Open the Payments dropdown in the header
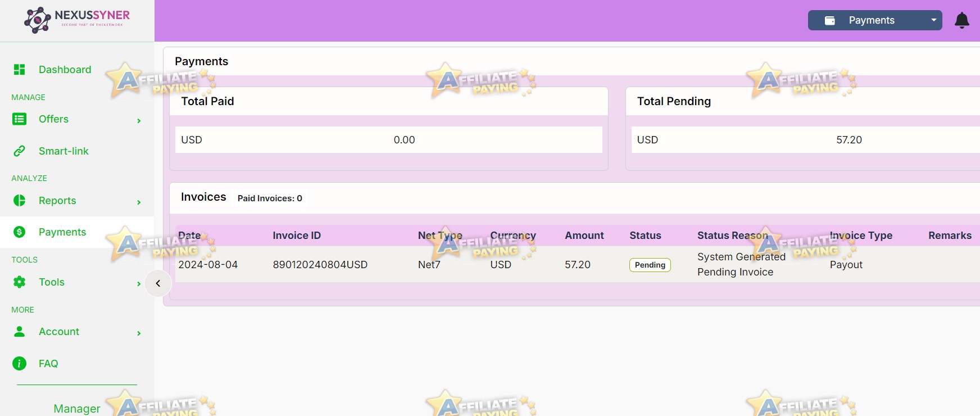 [x=875, y=20]
